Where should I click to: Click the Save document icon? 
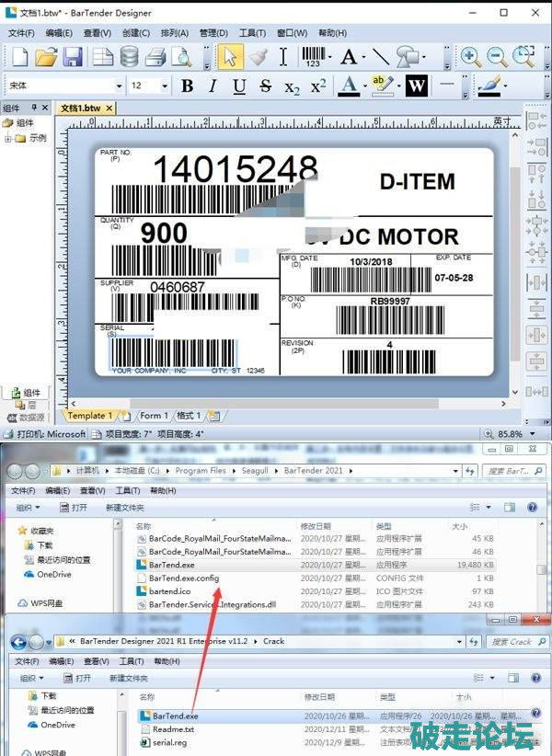73,57
